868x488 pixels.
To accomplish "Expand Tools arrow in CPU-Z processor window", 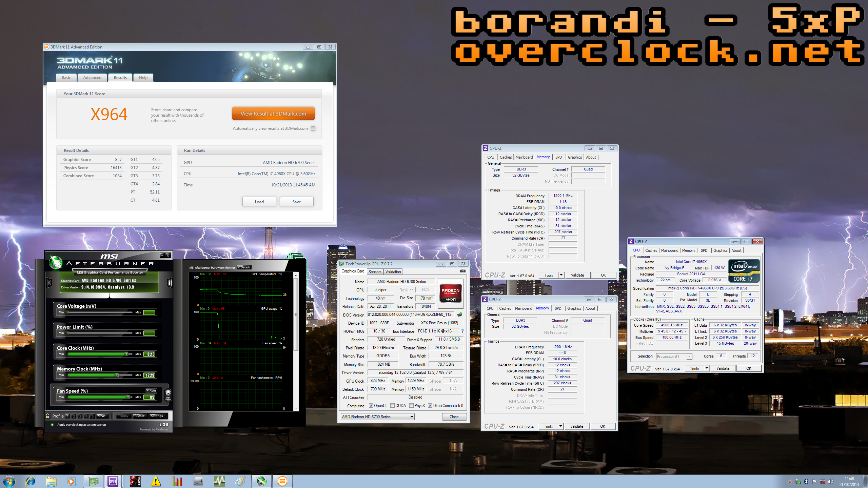I will (707, 368).
